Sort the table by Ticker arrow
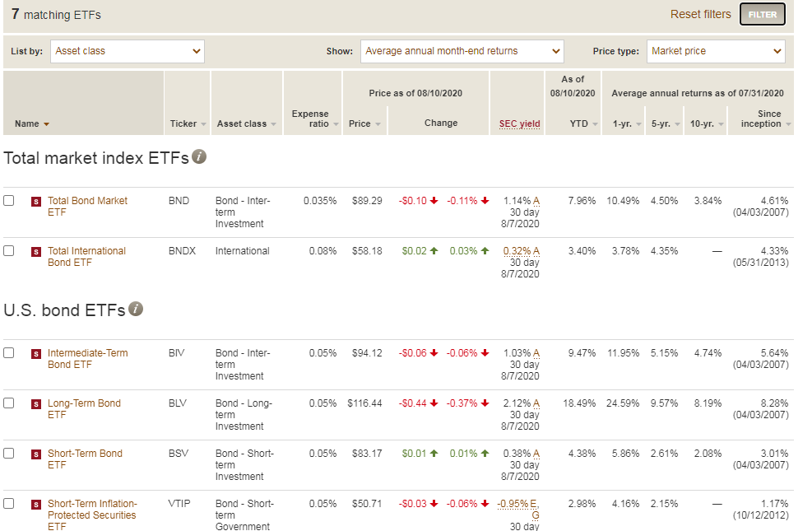812x531 pixels. pyautogui.click(x=203, y=124)
